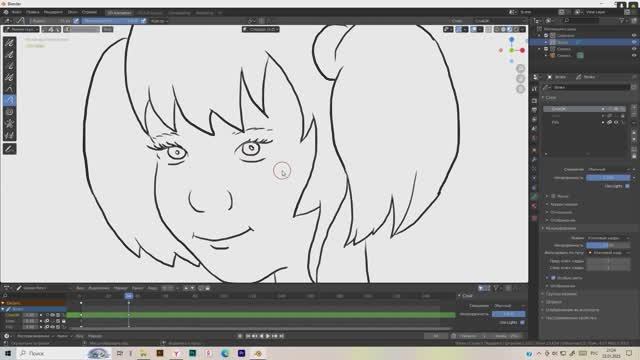The width and height of the screenshot is (640, 360).
Task: Select the highlighted Push sculpt tool
Action: pyautogui.click(x=9, y=100)
